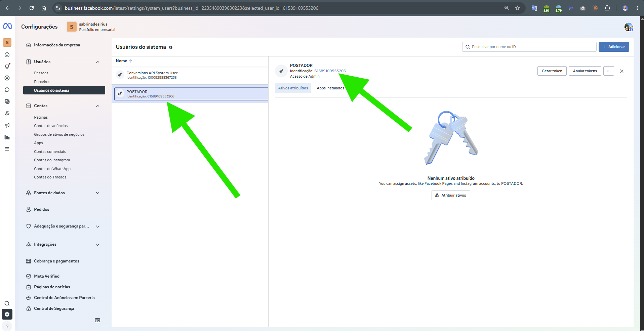Open the all tools hamburger menu icon
Image resolution: width=644 pixels, height=331 pixels.
pyautogui.click(x=7, y=149)
